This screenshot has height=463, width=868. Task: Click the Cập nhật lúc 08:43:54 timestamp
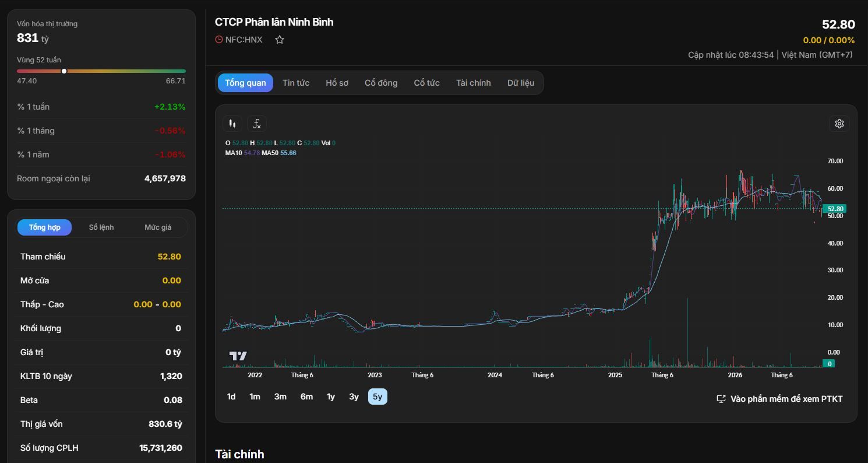point(731,55)
